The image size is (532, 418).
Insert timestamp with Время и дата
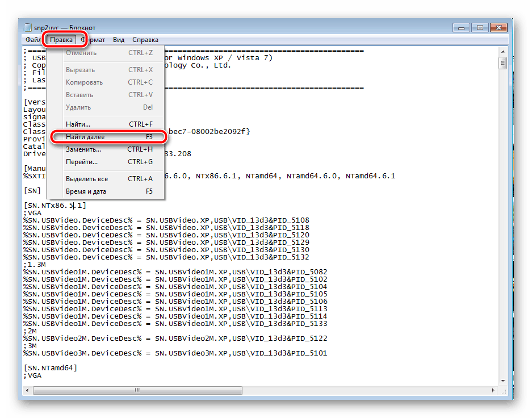(x=86, y=191)
